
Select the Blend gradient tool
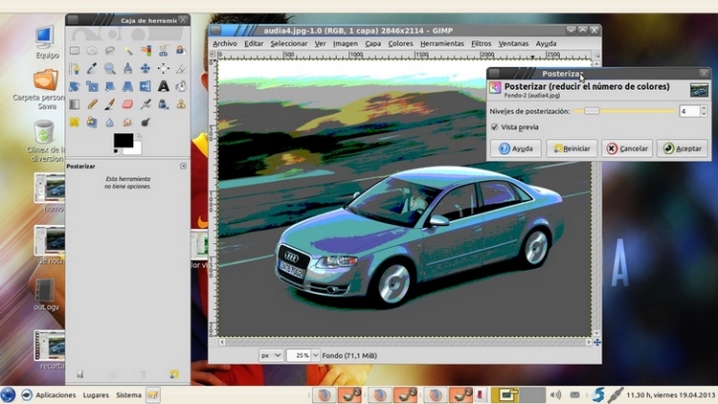click(x=74, y=104)
